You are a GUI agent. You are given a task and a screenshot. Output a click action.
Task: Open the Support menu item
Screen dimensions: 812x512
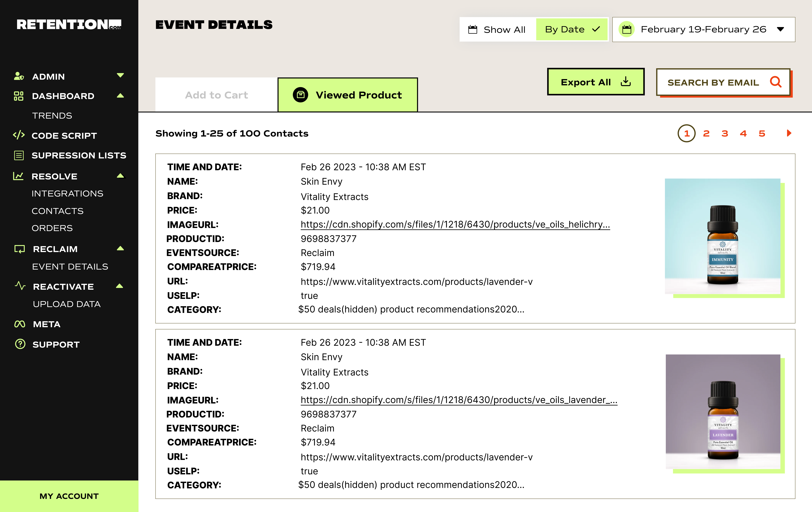tap(56, 345)
